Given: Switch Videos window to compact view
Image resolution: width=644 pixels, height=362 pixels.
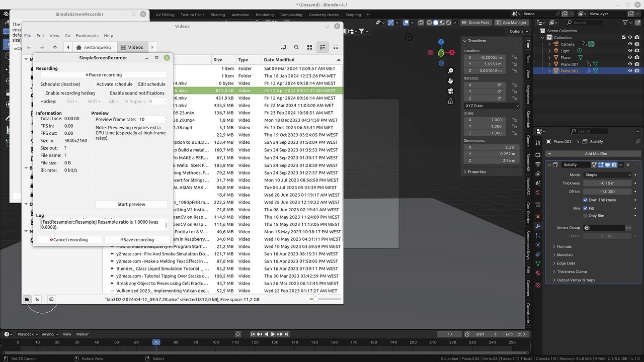Looking at the screenshot, I should pyautogui.click(x=336, y=47).
